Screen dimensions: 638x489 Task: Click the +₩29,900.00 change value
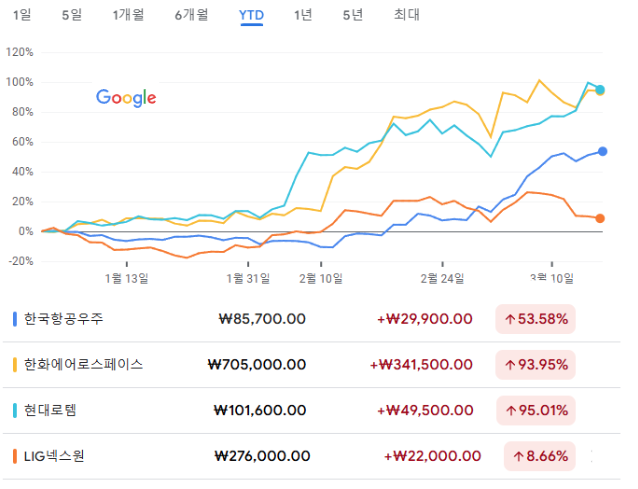coord(425,319)
